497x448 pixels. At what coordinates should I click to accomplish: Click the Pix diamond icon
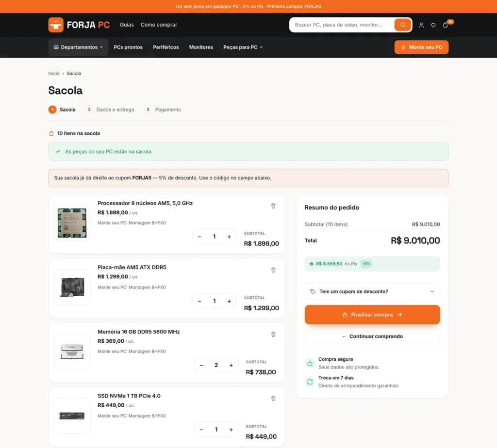(x=311, y=264)
